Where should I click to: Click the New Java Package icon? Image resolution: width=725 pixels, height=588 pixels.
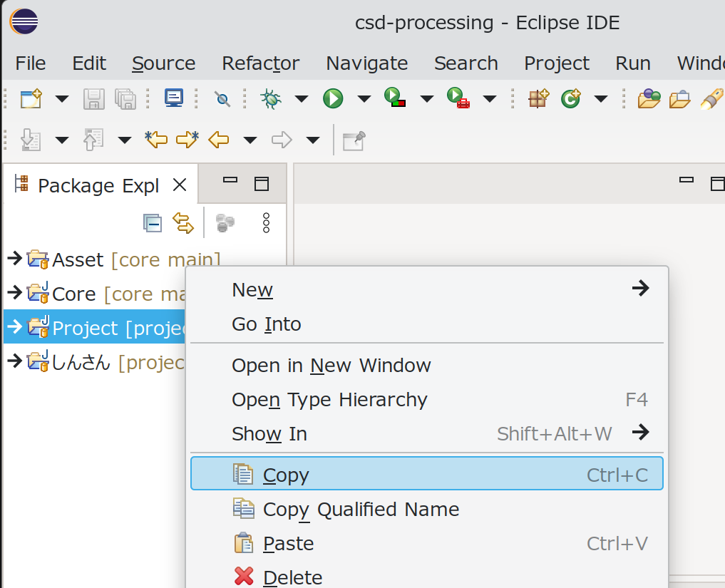538,98
